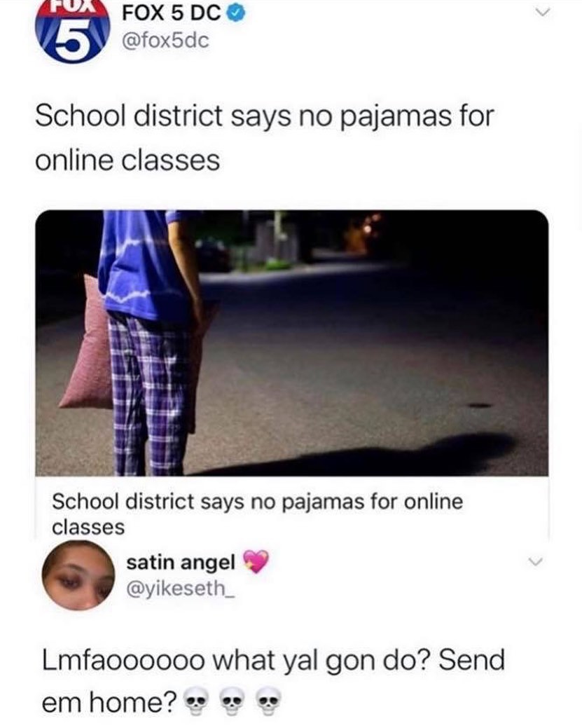Click the last skull emoji in the reply

click(x=268, y=701)
